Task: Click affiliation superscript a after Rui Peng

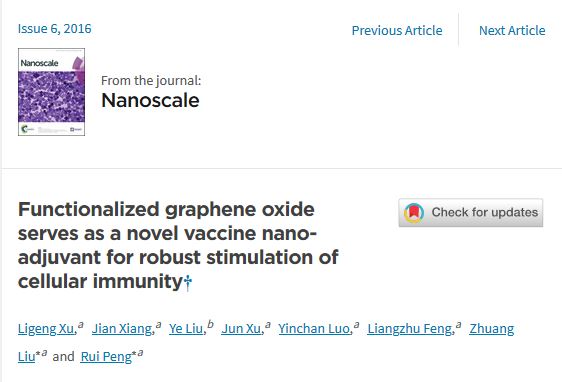Action: (x=140, y=353)
